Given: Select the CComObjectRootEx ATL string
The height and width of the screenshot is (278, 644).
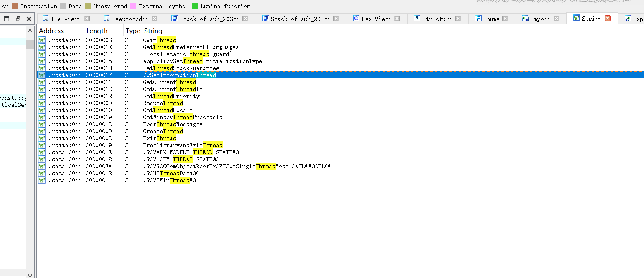Looking at the screenshot, I should [x=340, y=166].
